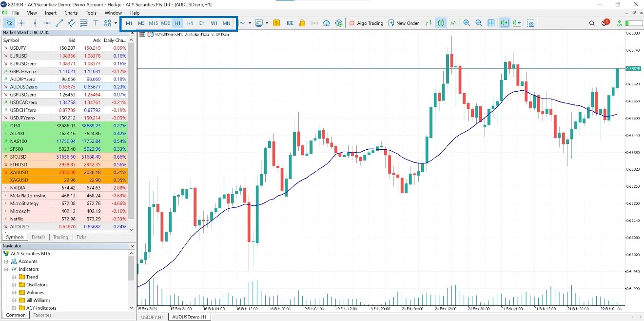
Task: Open the MQL5 IDE editor
Action: click(290, 23)
